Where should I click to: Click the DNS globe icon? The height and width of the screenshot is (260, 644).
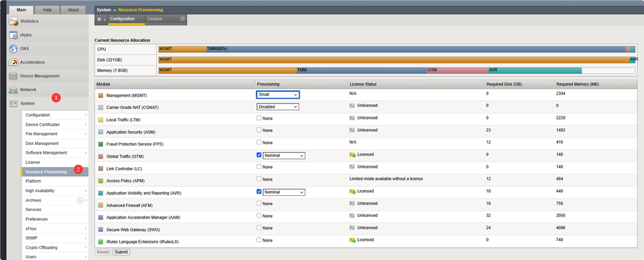(13, 48)
